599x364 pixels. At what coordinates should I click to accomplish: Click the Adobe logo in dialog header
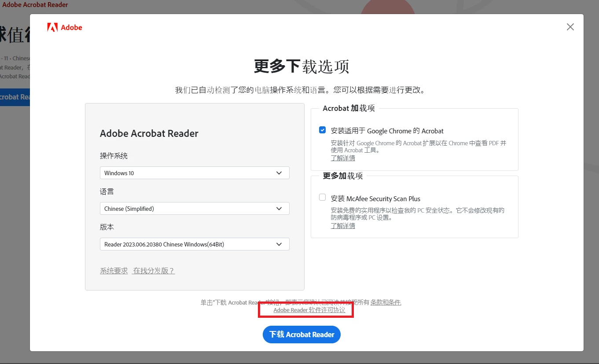click(65, 27)
